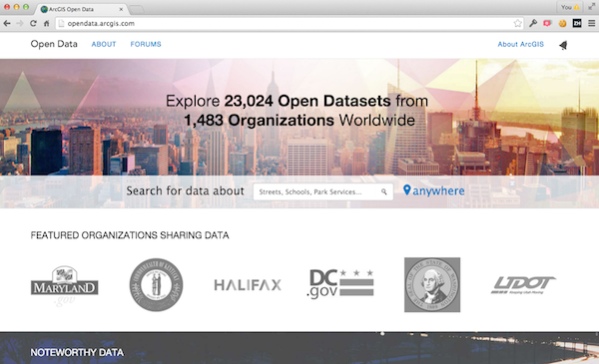Select the DC.gov organization logo
Image resolution: width=599 pixels, height=364 pixels.
click(x=340, y=284)
